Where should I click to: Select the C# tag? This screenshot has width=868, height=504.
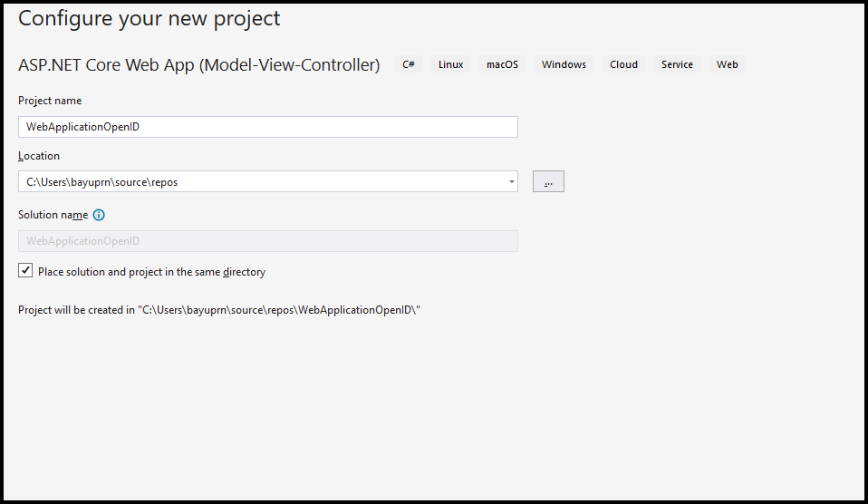coord(409,65)
